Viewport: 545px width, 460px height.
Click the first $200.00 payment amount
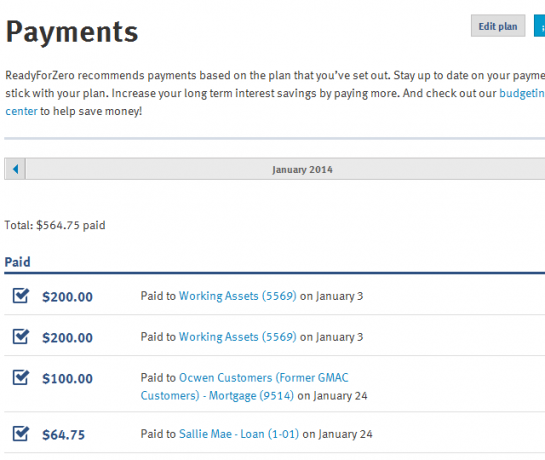[67, 297]
